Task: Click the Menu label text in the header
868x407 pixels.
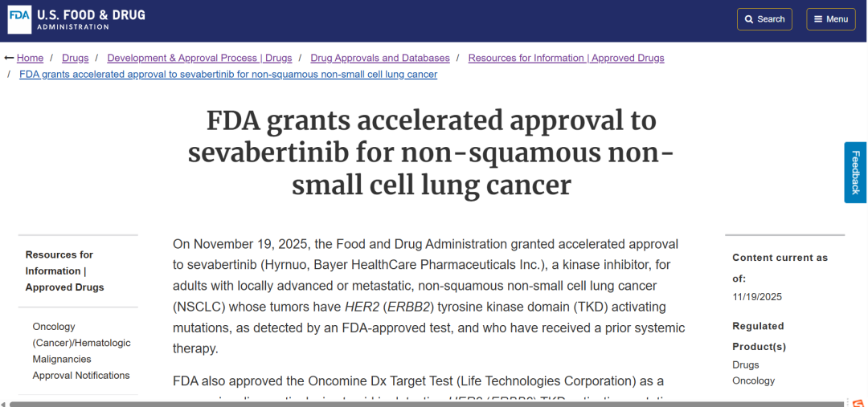Action: click(x=837, y=19)
